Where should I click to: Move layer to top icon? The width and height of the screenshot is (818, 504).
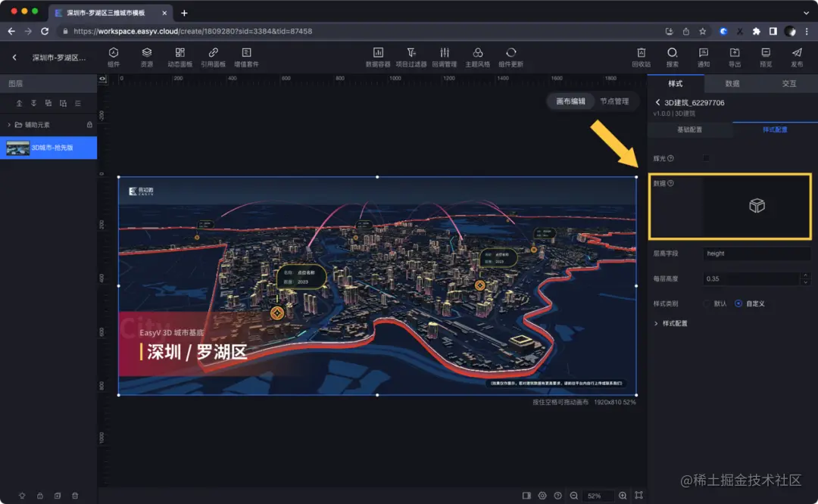pyautogui.click(x=19, y=103)
